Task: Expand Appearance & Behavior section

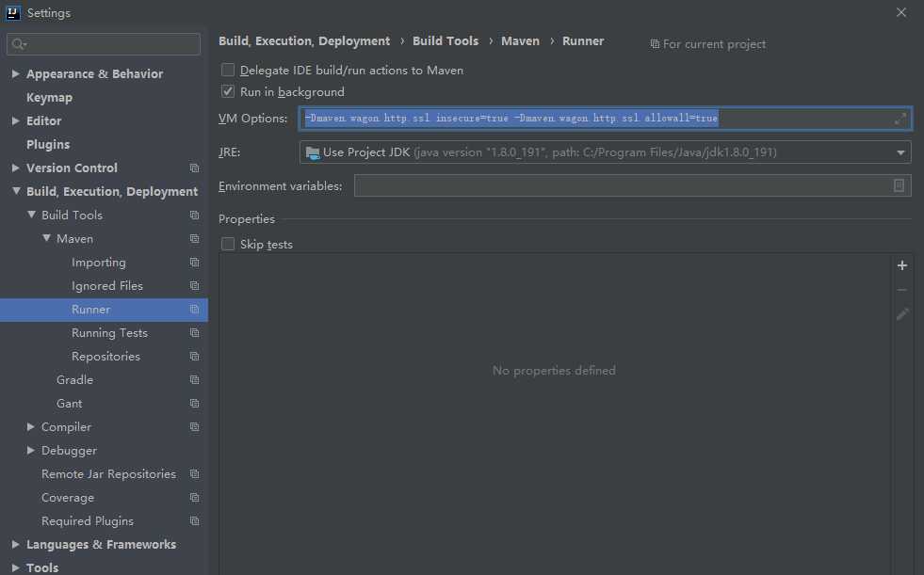Action: [16, 73]
